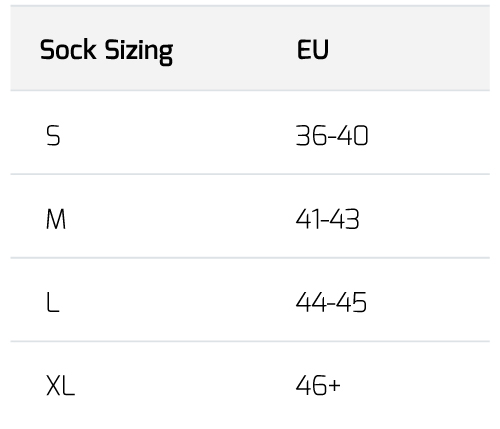Viewport: 500px width, 429px height.
Task: Select the XL size label
Action: pyautogui.click(x=60, y=386)
